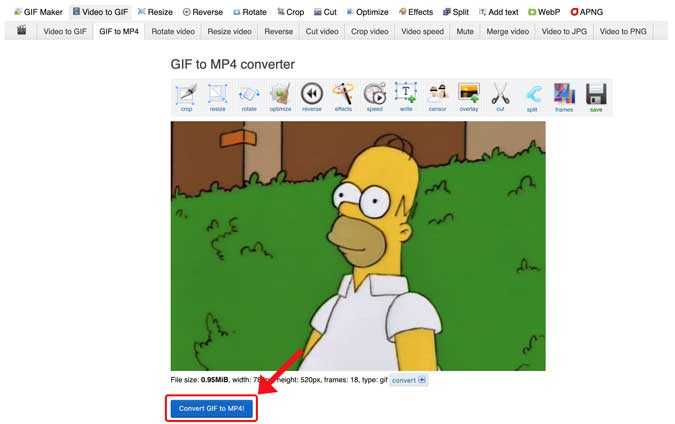
Task: Open Video to GIF top menu item
Action: coord(100,12)
